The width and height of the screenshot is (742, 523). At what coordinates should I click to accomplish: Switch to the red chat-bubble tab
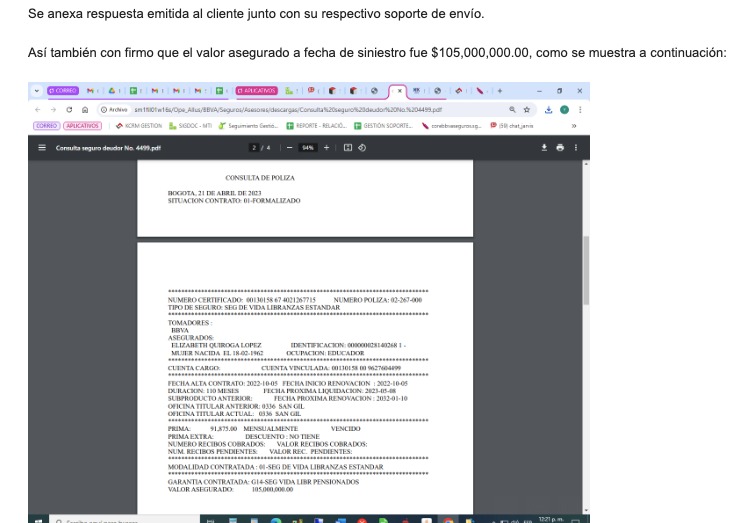coord(311,90)
